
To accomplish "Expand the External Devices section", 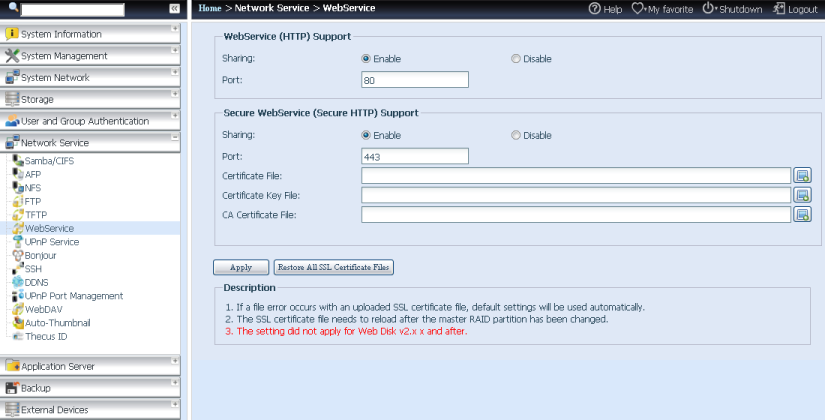I will (x=175, y=404).
